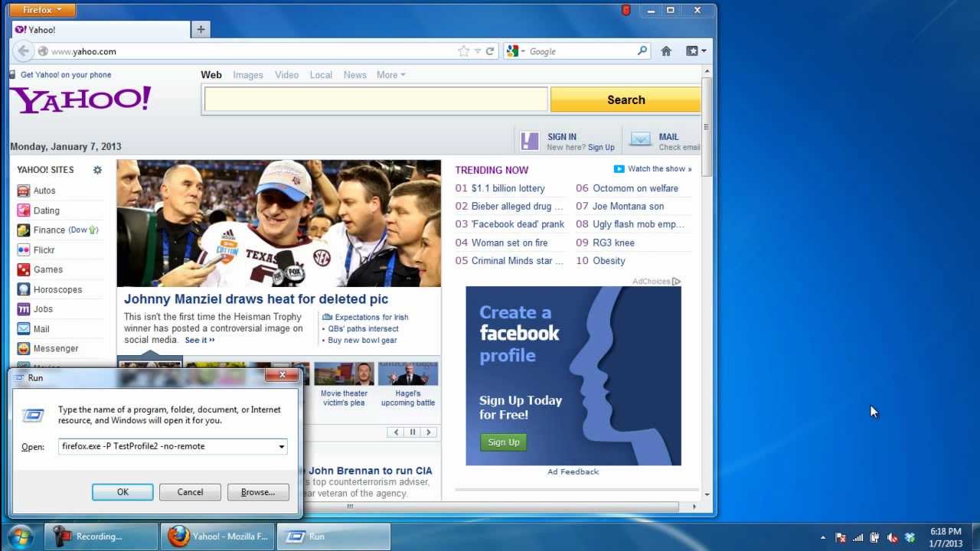Viewport: 980px width, 551px height.
Task: Open the search engine selector dropdown
Action: [514, 51]
